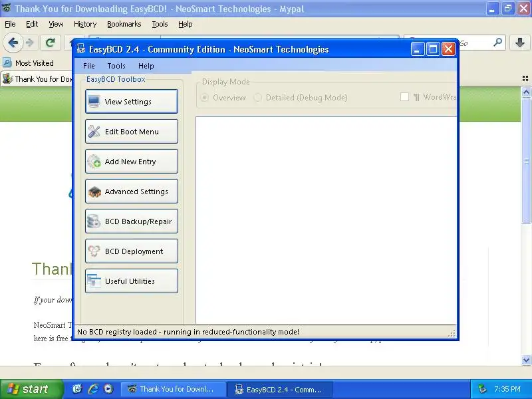Open BCD Backup/Repair section
Viewport: 532px width, 399px height.
pyautogui.click(x=131, y=221)
